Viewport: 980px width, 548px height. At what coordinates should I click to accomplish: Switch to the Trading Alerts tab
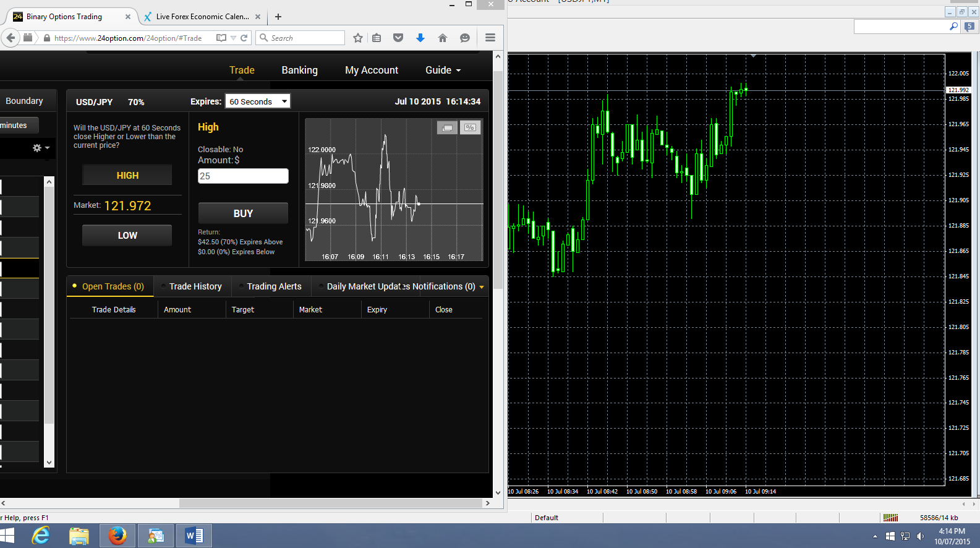[272, 286]
